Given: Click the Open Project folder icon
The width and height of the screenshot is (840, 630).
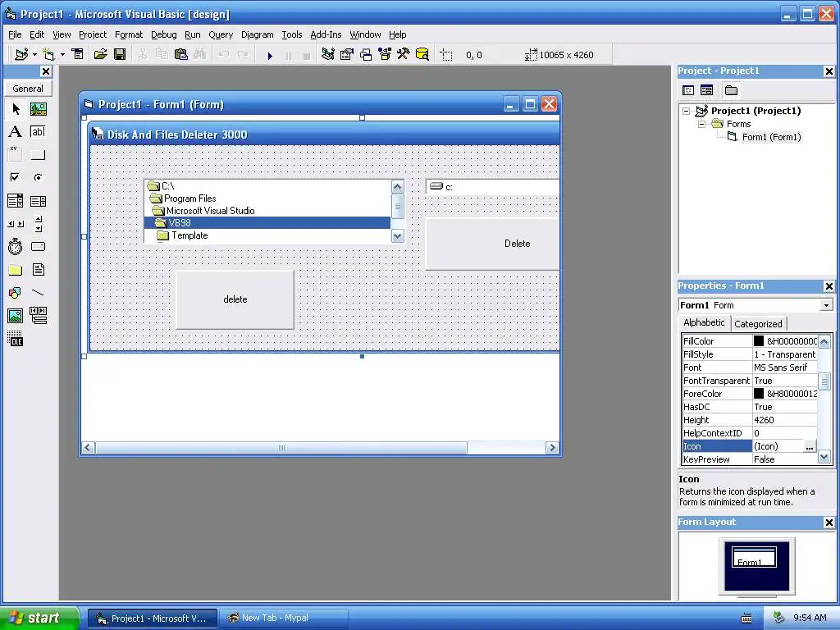Looking at the screenshot, I should [x=100, y=54].
